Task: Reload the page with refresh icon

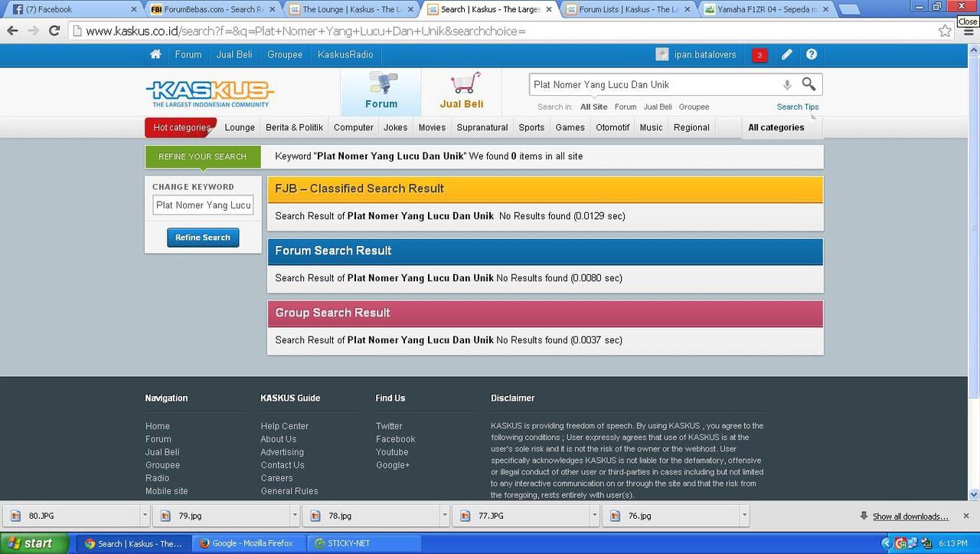Action: pyautogui.click(x=54, y=31)
